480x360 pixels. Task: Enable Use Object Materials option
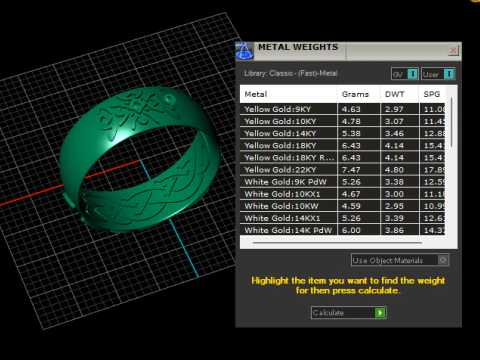[400, 260]
